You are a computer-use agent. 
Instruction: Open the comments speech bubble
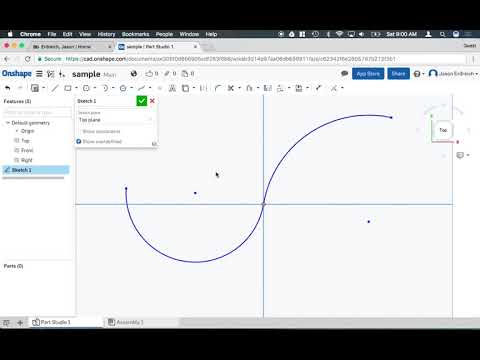point(344,73)
